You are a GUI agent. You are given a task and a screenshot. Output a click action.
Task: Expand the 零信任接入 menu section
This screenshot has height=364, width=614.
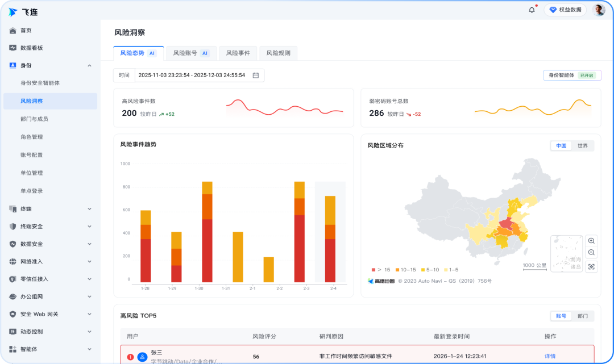[x=89, y=279]
